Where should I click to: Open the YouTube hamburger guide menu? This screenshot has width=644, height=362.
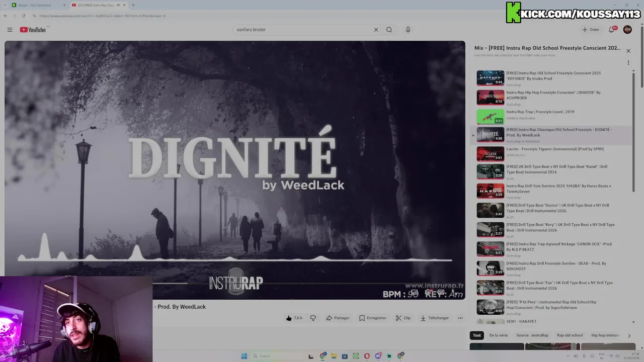10,30
